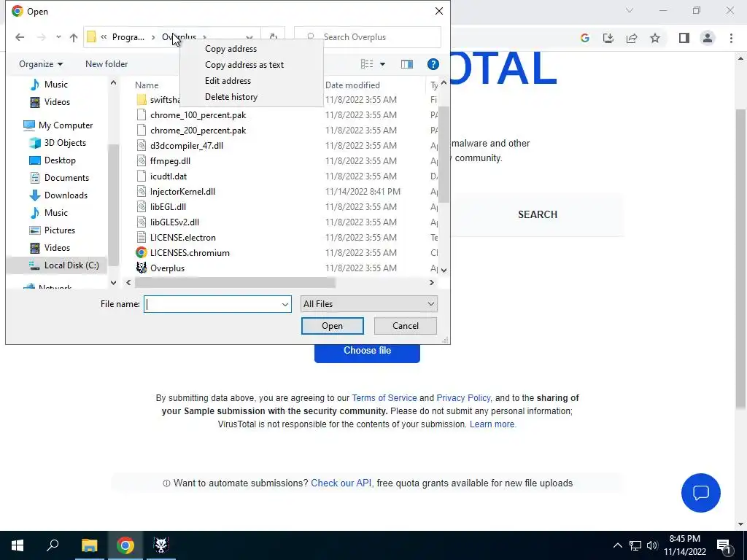The width and height of the screenshot is (747, 560).
Task: Choose Copy address as text
Action: 244,65
